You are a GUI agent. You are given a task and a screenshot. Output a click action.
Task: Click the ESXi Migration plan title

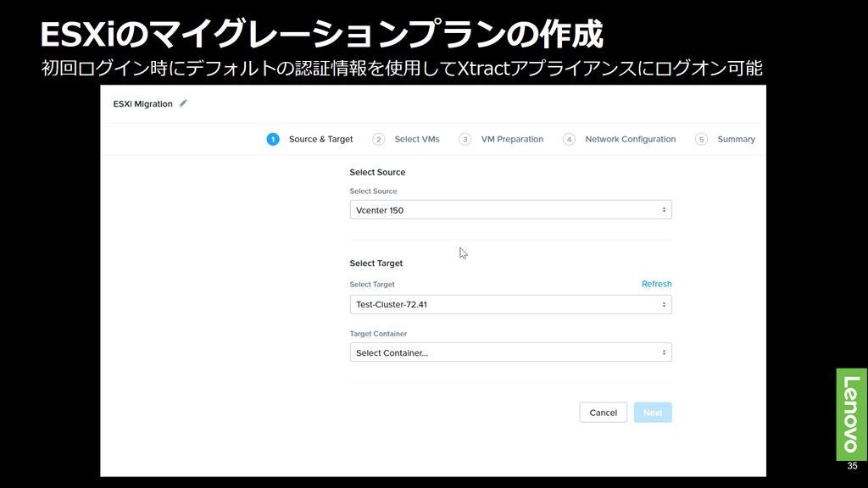pyautogui.click(x=142, y=104)
